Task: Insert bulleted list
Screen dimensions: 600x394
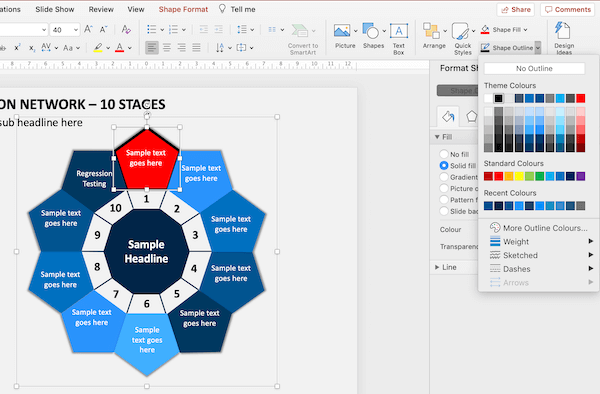Action: click(x=152, y=29)
